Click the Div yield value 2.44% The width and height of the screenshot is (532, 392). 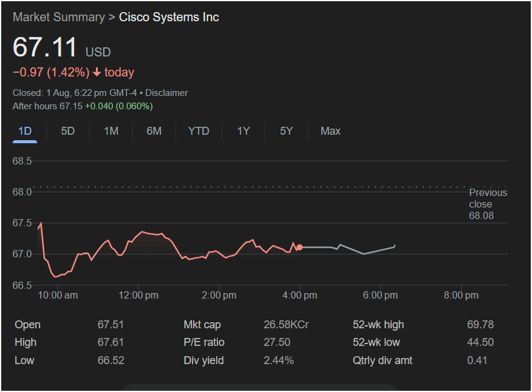click(279, 360)
